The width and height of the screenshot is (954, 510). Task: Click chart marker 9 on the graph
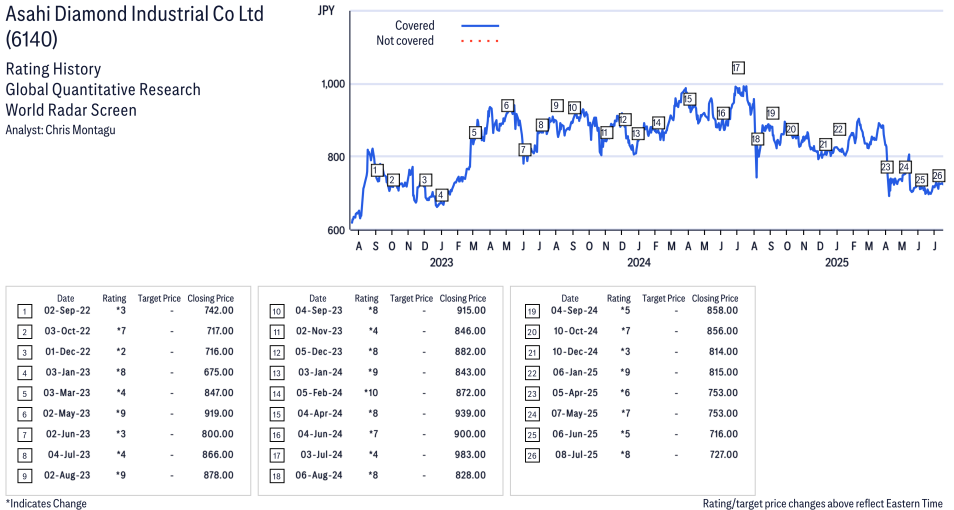pyautogui.click(x=556, y=105)
